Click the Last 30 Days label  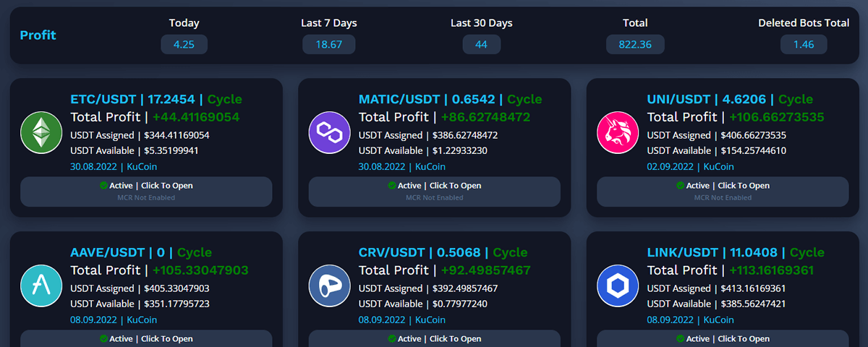pyautogui.click(x=482, y=23)
